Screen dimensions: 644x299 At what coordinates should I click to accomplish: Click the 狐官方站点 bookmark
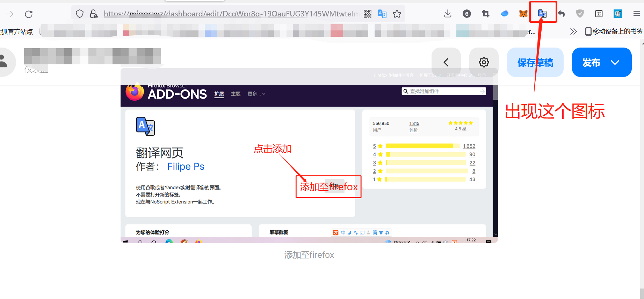click(16, 31)
